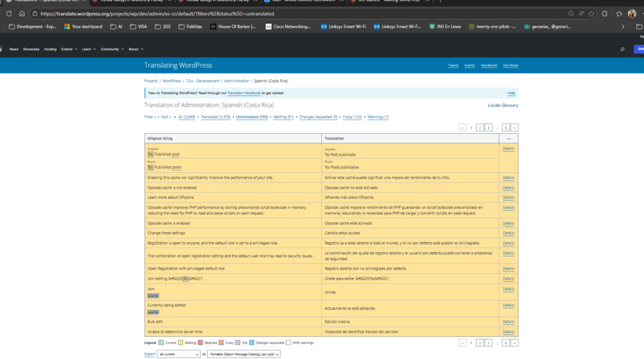Click previous page arrow below the table
644x359 pixels.
click(463, 343)
